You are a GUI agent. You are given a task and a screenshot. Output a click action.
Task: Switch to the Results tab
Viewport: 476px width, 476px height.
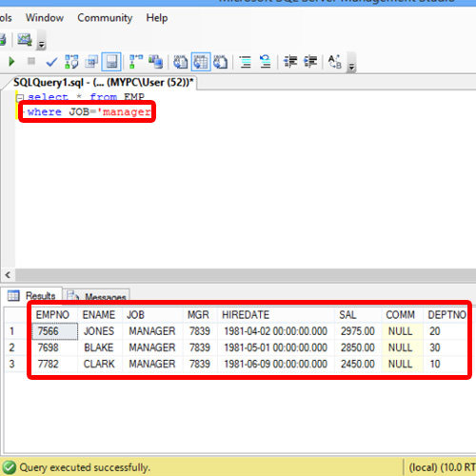(x=31, y=295)
